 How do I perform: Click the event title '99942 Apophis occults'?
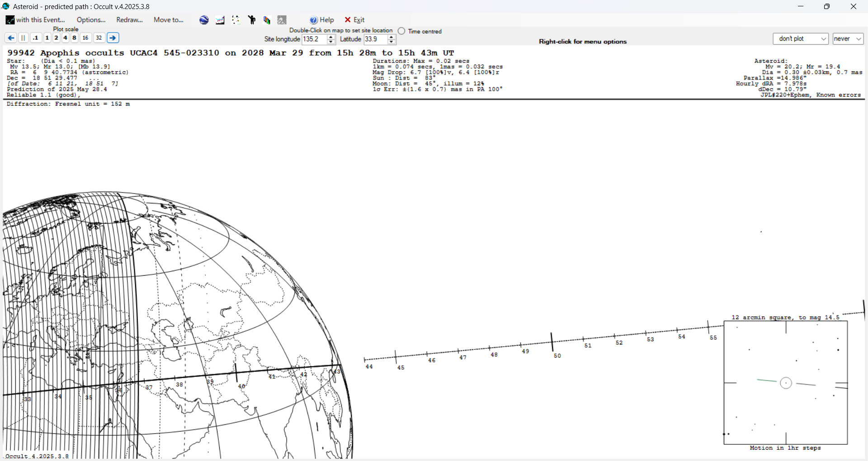66,53
